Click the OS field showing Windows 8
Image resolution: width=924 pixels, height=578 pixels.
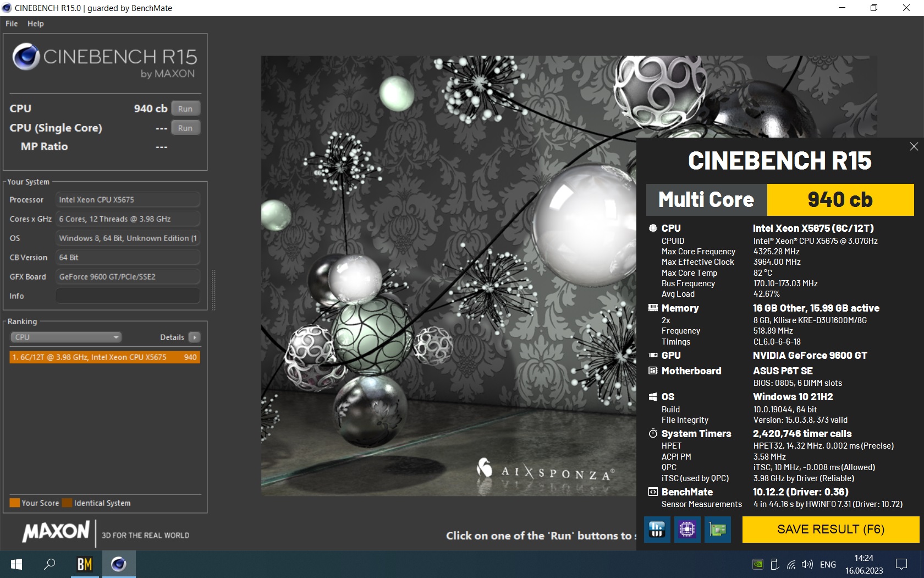[x=128, y=238]
